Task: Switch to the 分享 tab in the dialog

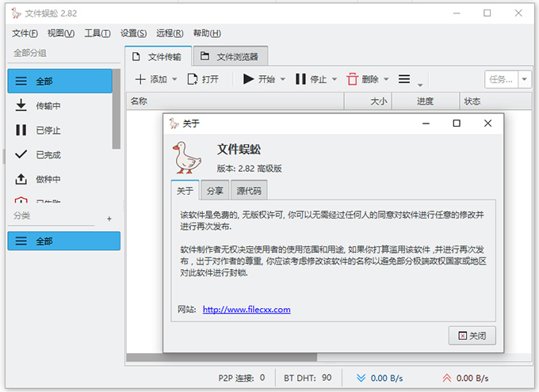Action: pos(215,191)
